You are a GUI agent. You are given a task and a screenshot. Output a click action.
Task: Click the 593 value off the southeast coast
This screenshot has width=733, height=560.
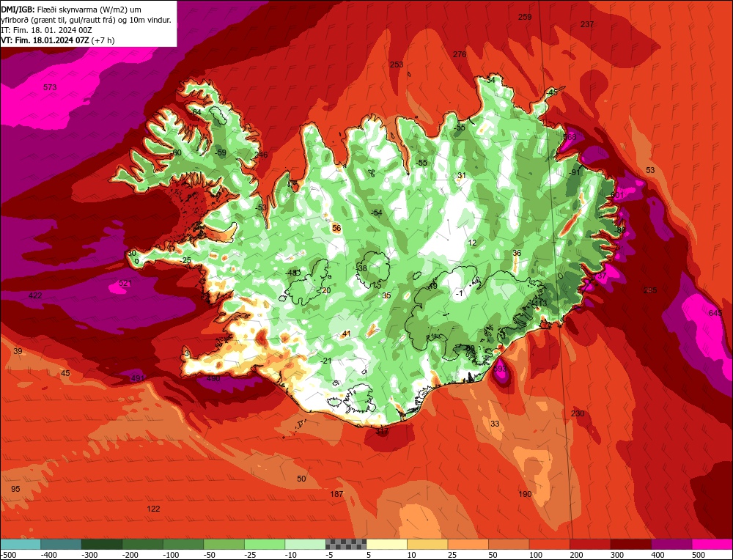point(500,369)
